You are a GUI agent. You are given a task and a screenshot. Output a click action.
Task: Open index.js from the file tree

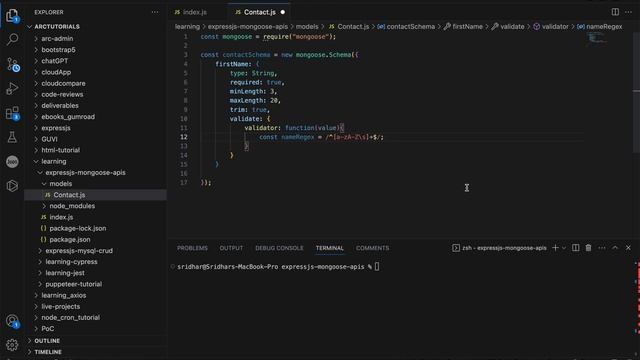(x=96, y=217)
